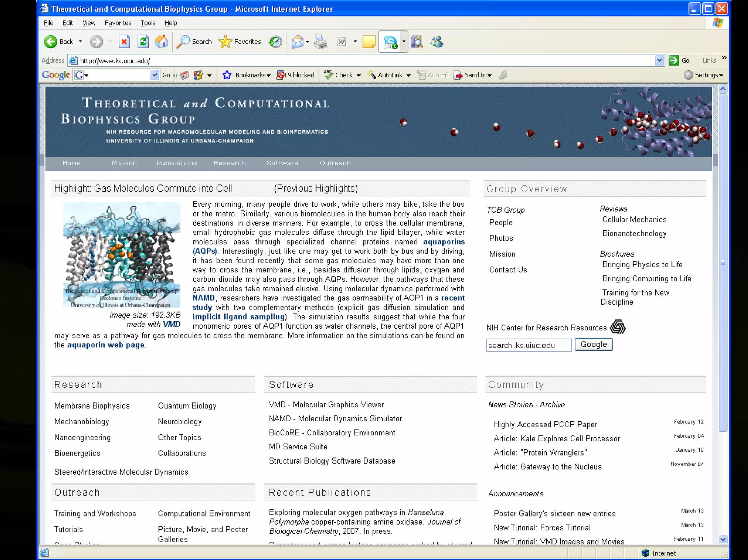Open the Tools menu

[148, 23]
